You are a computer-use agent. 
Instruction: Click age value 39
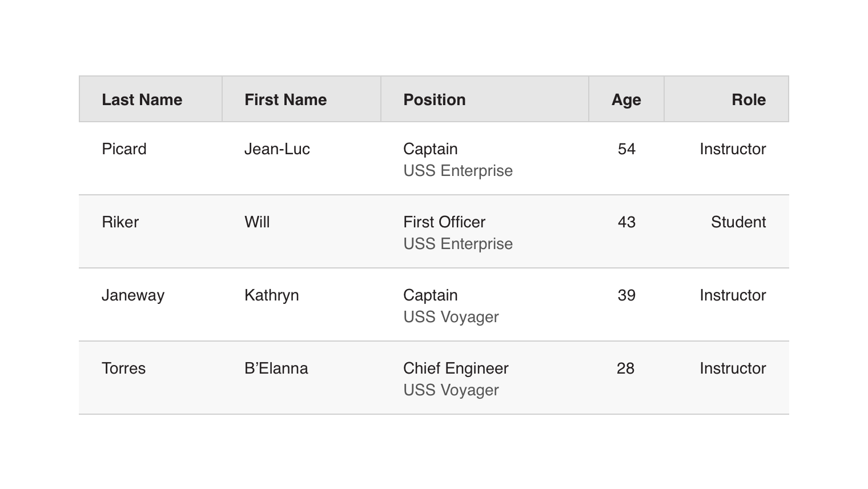coord(626,295)
